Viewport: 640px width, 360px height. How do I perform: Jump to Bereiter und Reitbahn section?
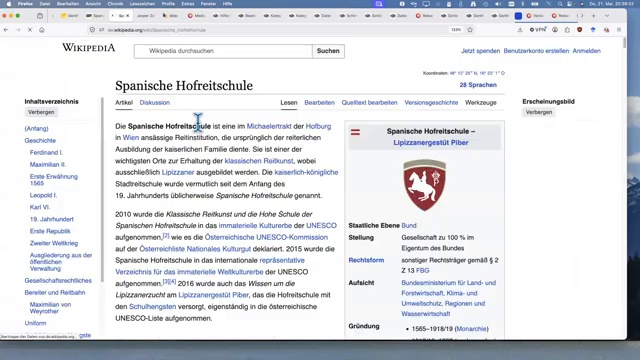click(x=55, y=292)
